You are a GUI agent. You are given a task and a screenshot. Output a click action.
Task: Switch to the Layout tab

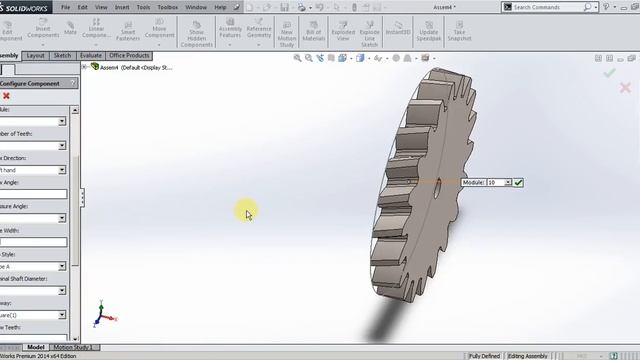(36, 56)
